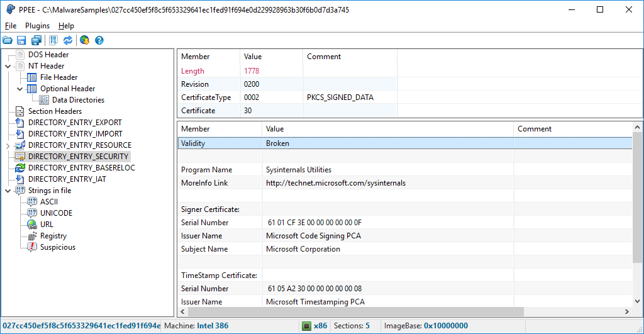This screenshot has height=334, width=644.
Task: Click the Length value 1778
Action: [x=252, y=71]
